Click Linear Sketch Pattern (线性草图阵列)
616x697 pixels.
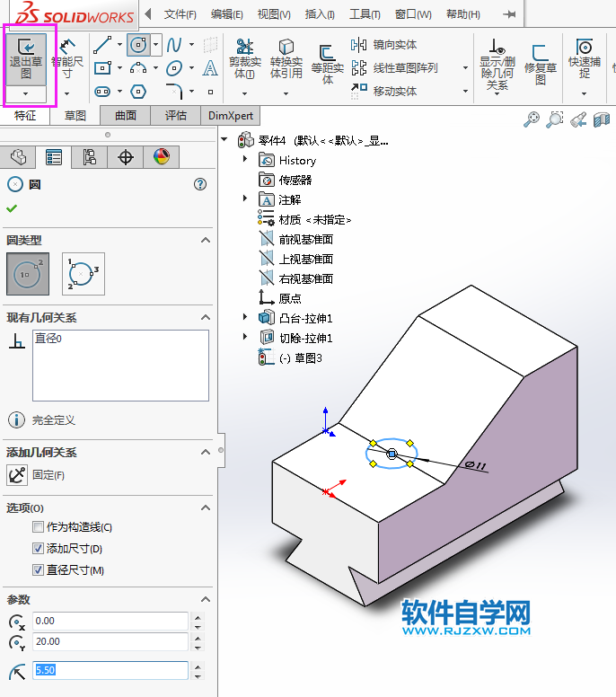(x=395, y=68)
